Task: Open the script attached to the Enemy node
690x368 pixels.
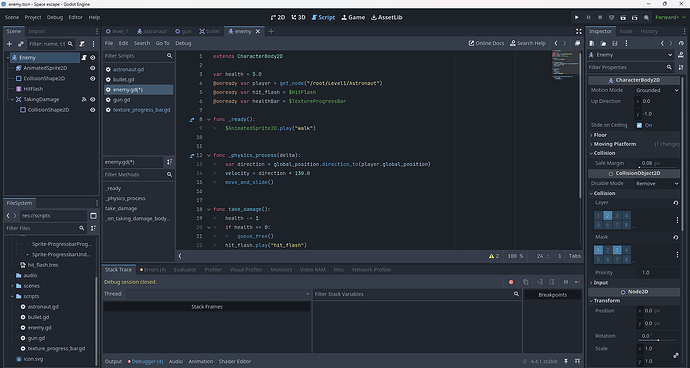Action: (84, 58)
